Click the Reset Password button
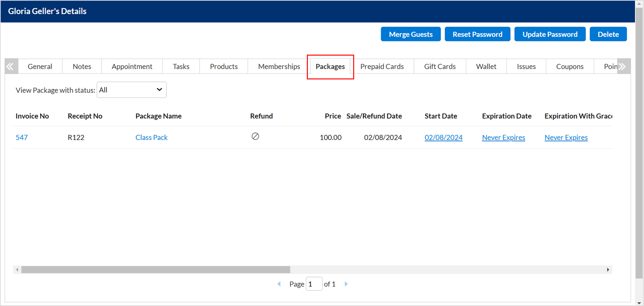This screenshot has height=306, width=644. pos(478,34)
